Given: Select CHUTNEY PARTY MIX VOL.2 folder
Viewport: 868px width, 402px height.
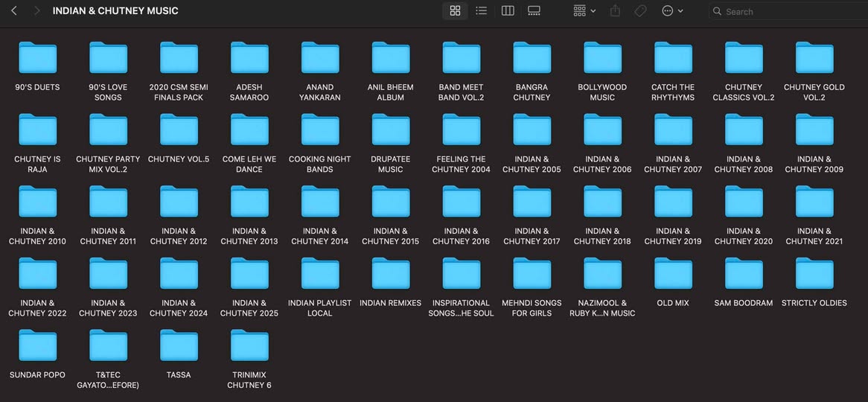Looking at the screenshot, I should click(x=109, y=130).
